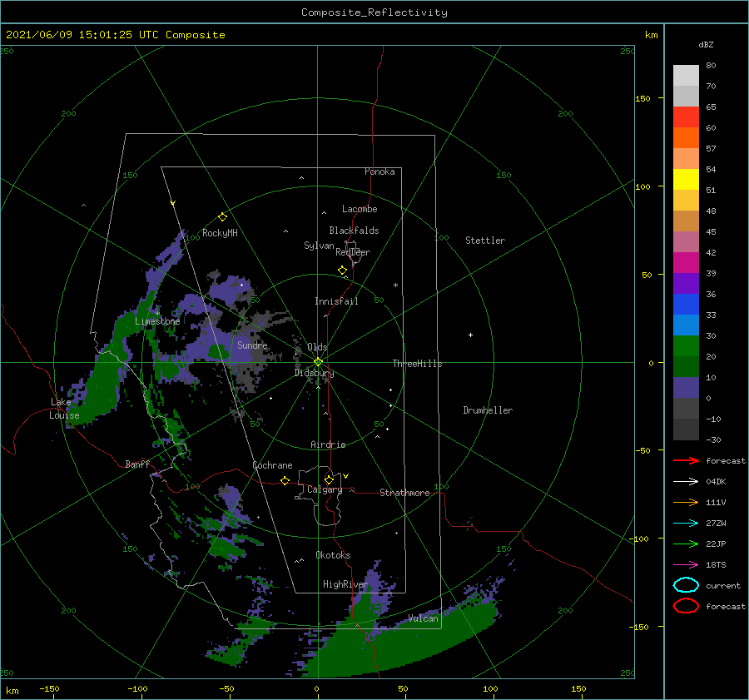The image size is (749, 700).
Task: Click the yellow diamond marker beside RockyMH
Action: pyautogui.click(x=222, y=217)
